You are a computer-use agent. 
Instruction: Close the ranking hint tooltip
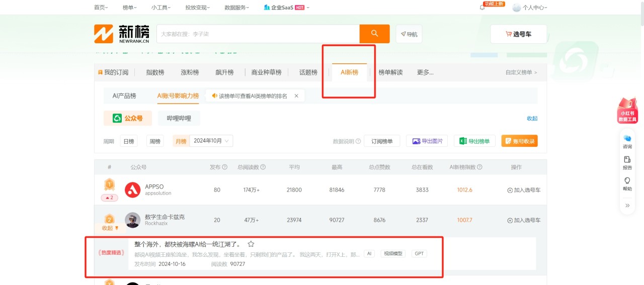pos(296,96)
